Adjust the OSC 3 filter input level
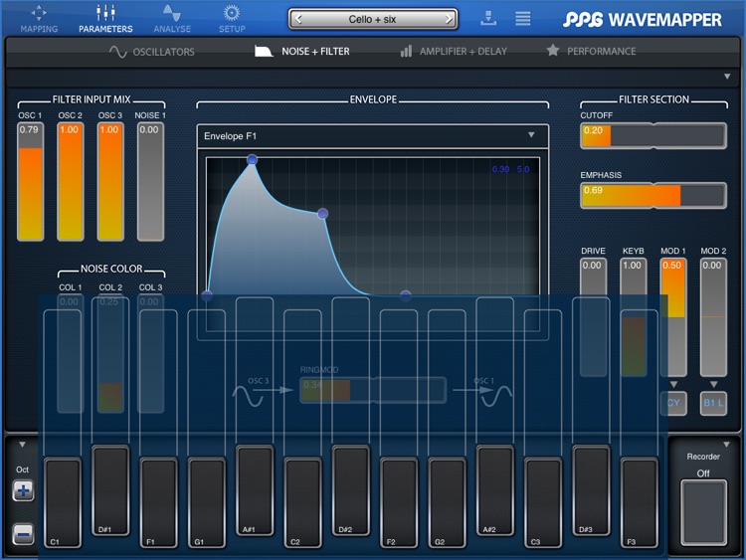 (x=110, y=181)
